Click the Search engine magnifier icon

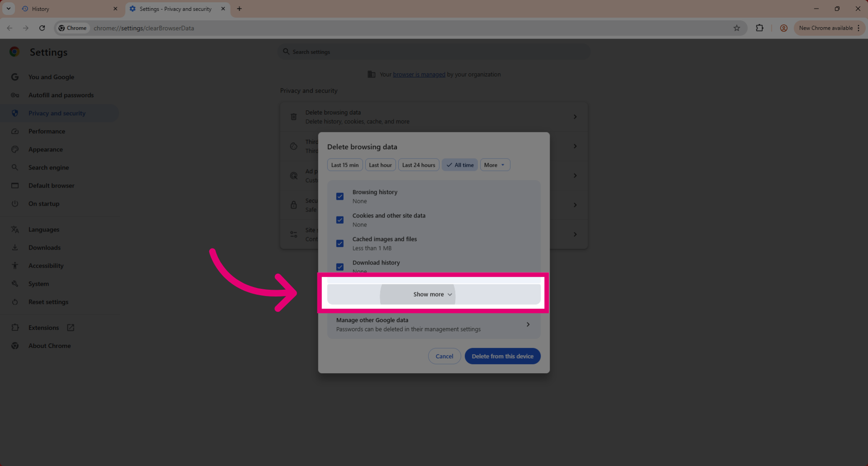(x=15, y=167)
